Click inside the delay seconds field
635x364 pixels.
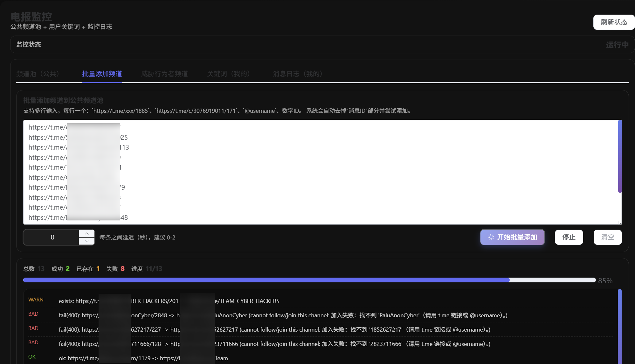(x=52, y=237)
